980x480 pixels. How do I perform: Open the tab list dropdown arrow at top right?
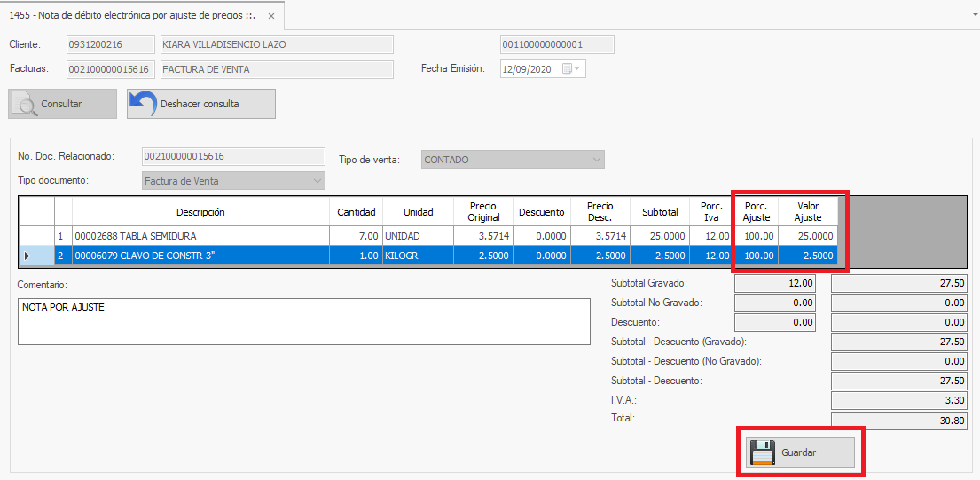click(x=968, y=15)
